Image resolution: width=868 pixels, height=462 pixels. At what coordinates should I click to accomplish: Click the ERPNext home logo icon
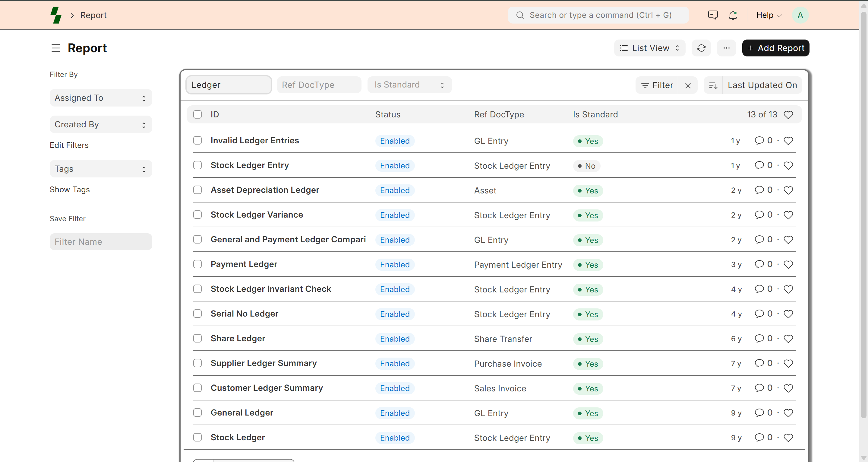point(56,15)
